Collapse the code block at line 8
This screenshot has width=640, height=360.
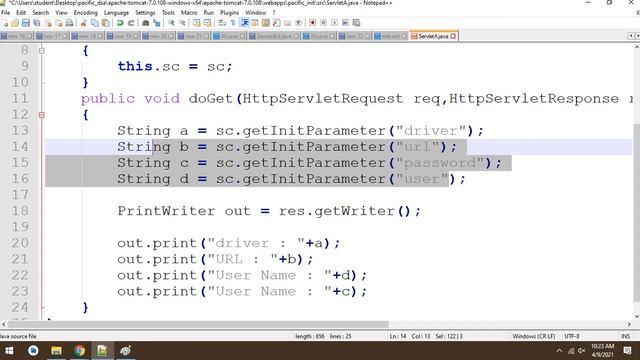point(42,51)
